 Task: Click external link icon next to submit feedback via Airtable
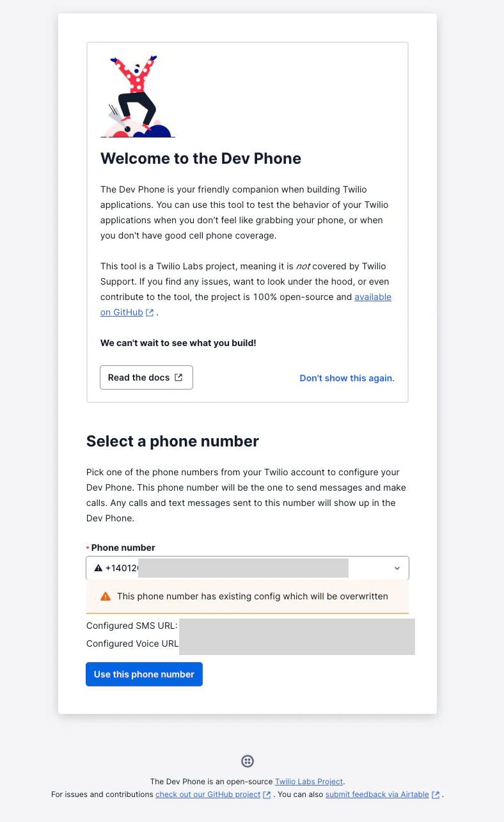[436, 794]
